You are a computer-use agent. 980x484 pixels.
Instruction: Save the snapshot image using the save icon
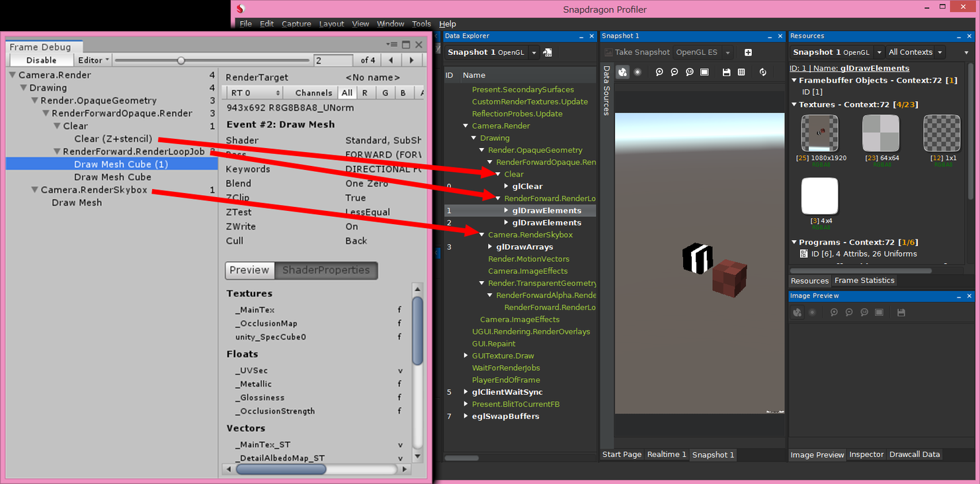click(x=725, y=73)
